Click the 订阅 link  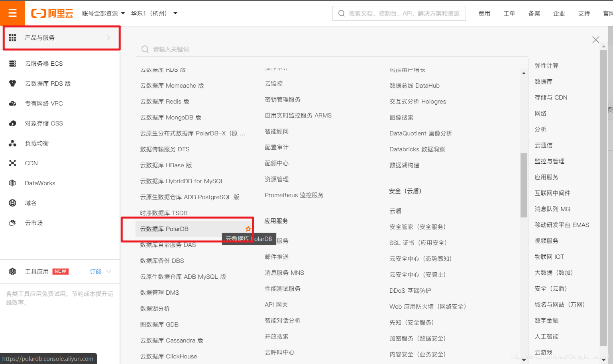coord(96,272)
